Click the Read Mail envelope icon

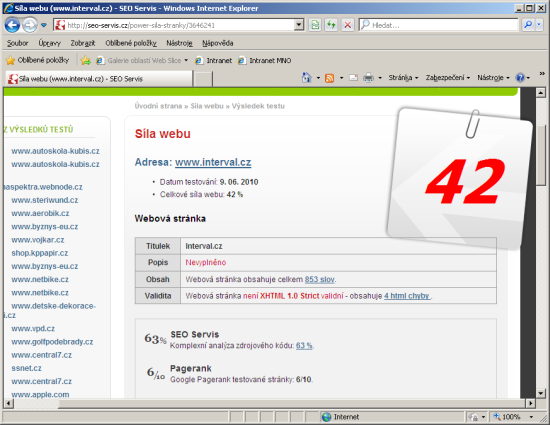tap(354, 78)
